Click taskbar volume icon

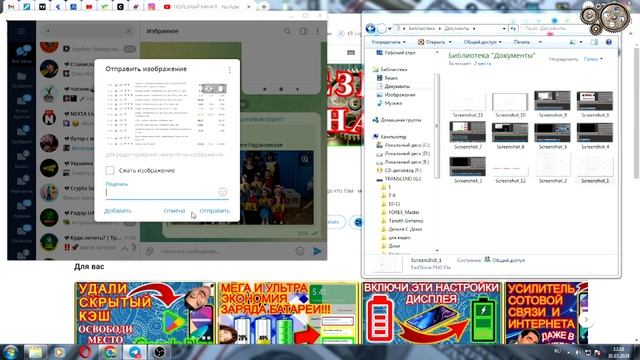pos(578,352)
